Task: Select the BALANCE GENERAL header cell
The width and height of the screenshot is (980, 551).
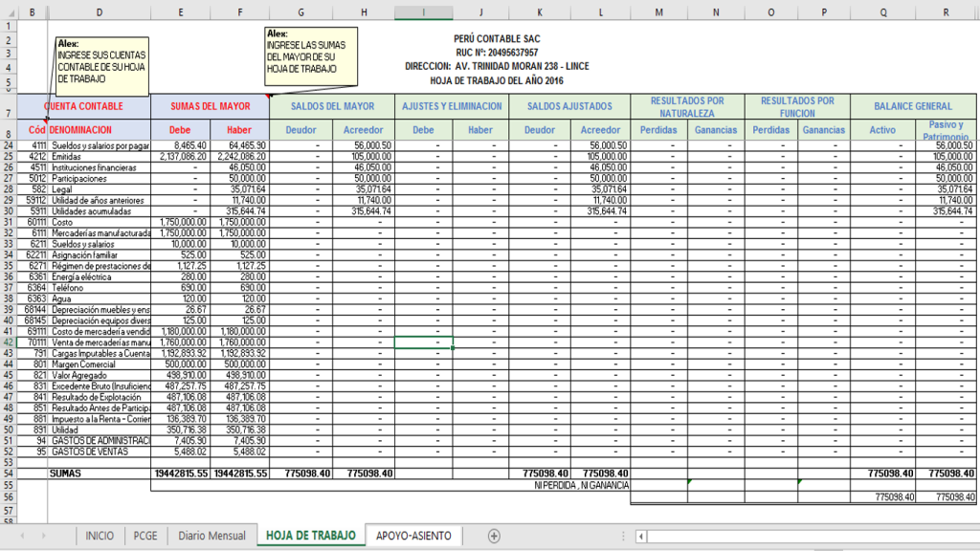Action: [x=914, y=107]
